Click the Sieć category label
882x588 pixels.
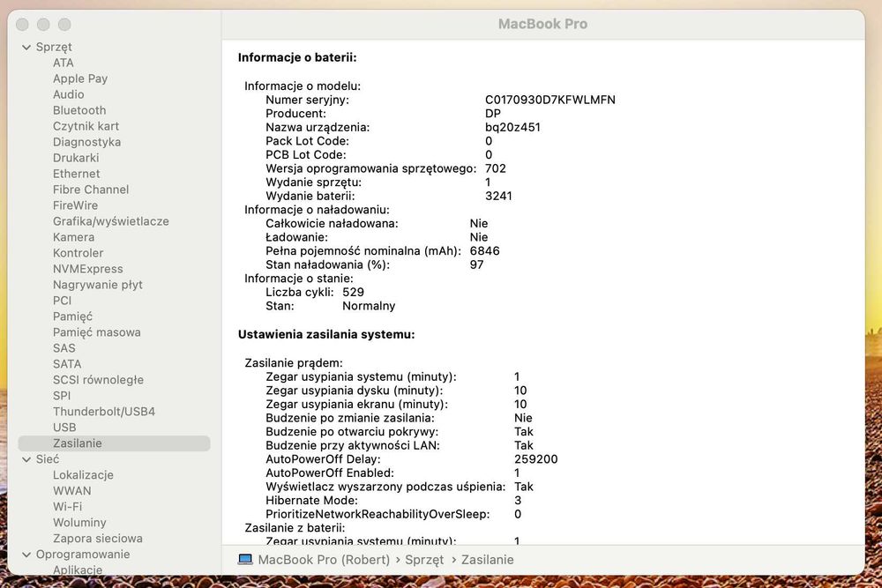pyautogui.click(x=48, y=459)
